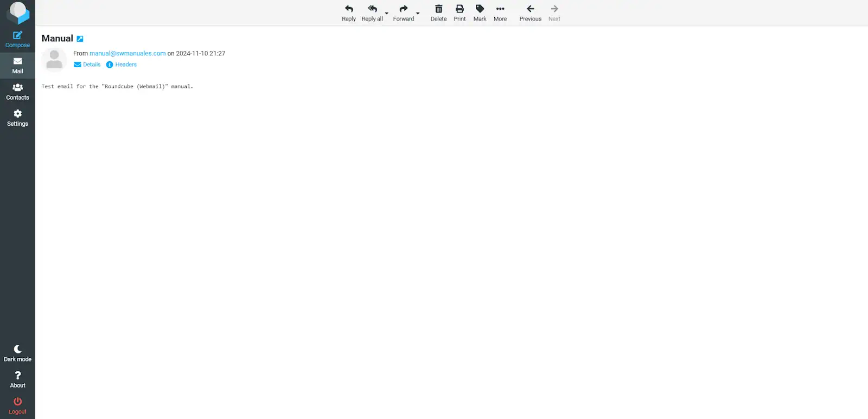Open message in new window icon
This screenshot has height=419, width=868.
(x=80, y=39)
